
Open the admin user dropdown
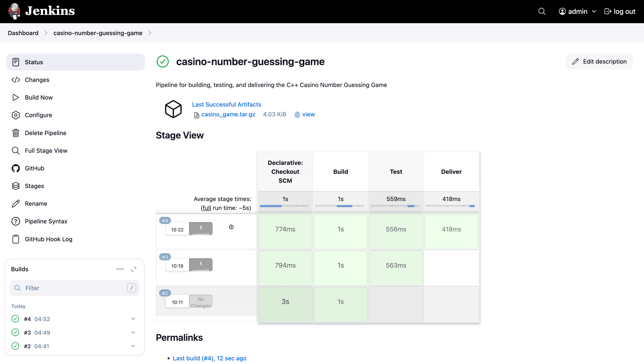(x=577, y=11)
